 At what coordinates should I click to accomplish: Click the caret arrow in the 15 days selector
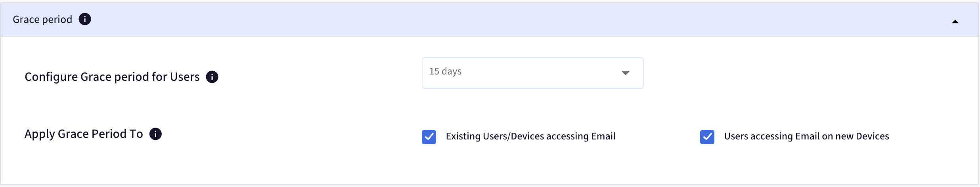pos(626,73)
